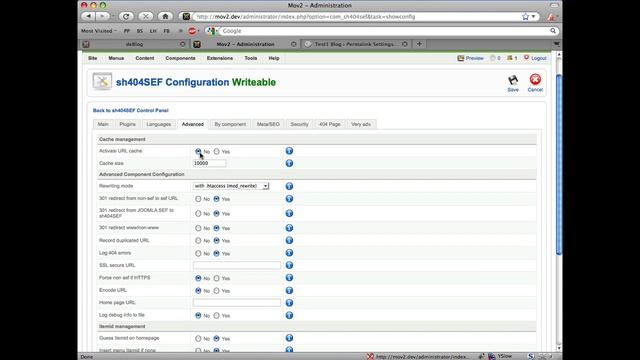Open the Content menu
The height and width of the screenshot is (360, 640).
tap(145, 58)
